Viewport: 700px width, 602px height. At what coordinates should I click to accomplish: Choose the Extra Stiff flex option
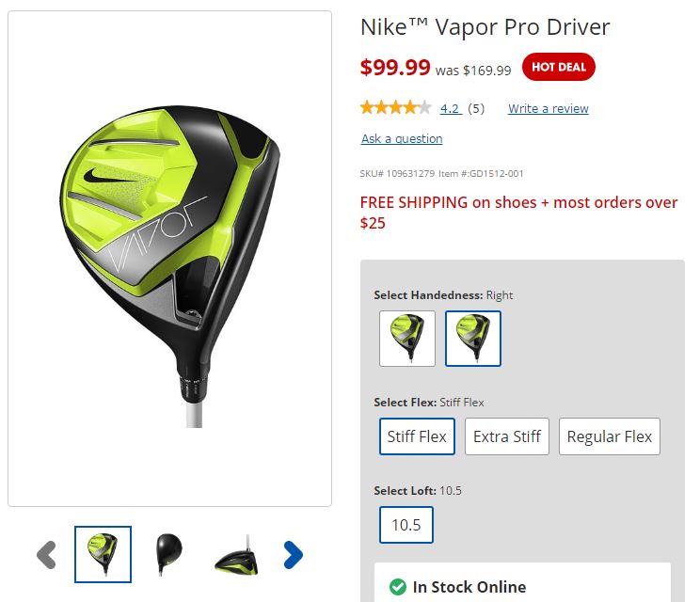click(507, 436)
